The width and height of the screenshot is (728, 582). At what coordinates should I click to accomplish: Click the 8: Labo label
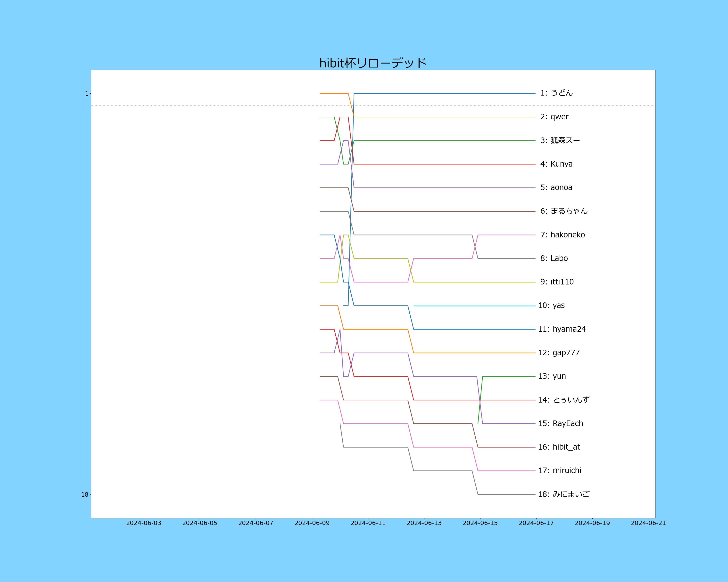554,259
